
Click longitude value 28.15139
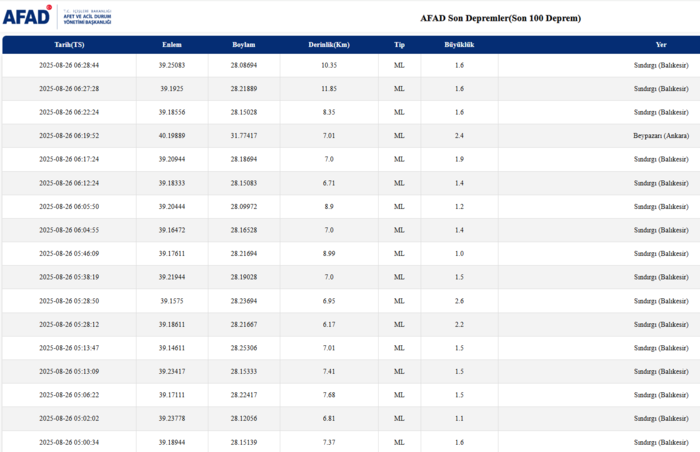[244, 443]
